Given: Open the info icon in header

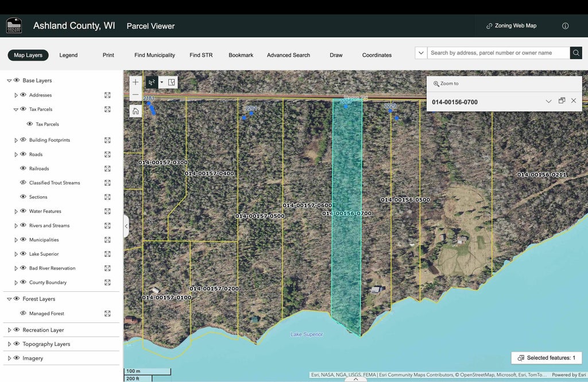Looking at the screenshot, I should click(565, 26).
